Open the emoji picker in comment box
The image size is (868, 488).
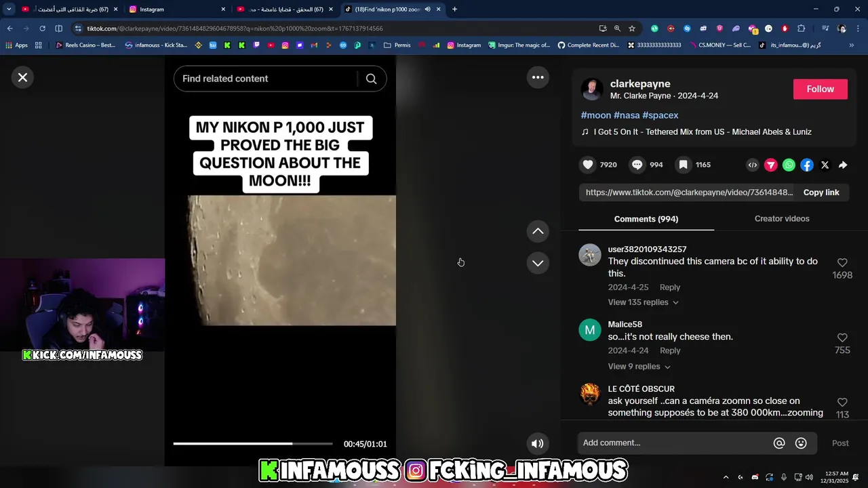coord(801,443)
